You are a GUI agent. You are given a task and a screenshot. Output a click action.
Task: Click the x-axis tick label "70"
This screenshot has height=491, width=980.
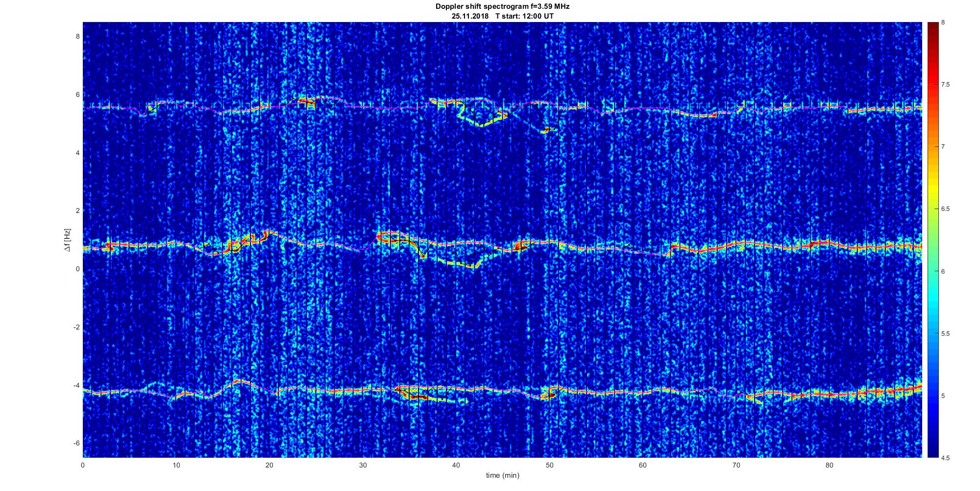[736, 465]
